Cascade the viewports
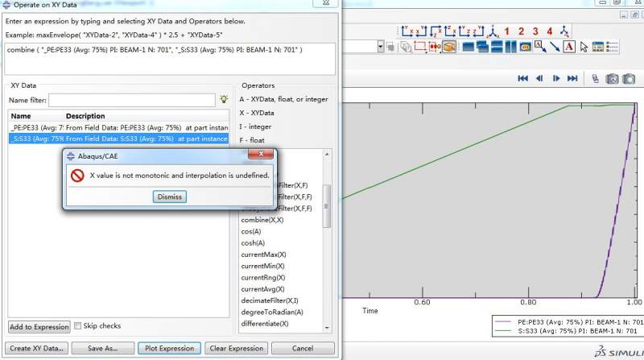 point(484,47)
